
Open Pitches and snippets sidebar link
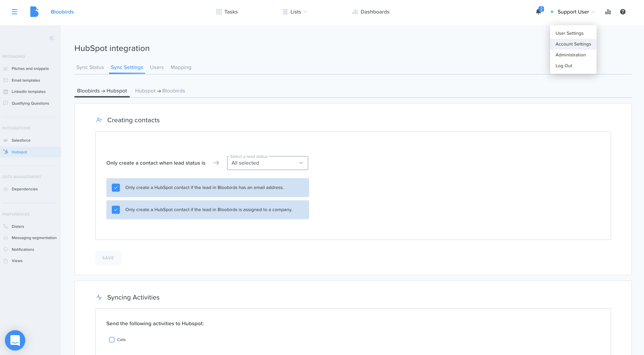coord(30,69)
